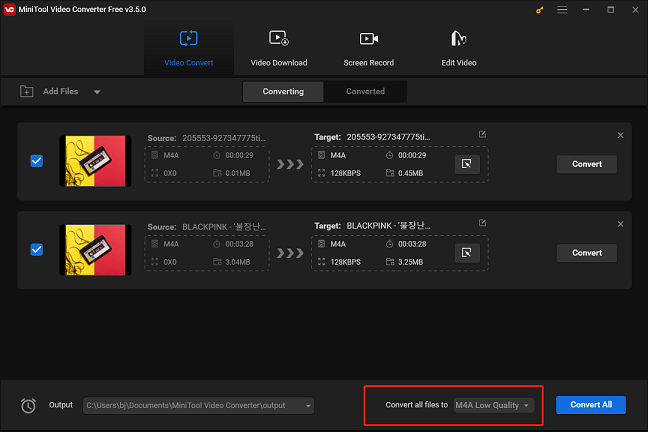
Task: Click target size 0.45MB value
Action: [410, 173]
